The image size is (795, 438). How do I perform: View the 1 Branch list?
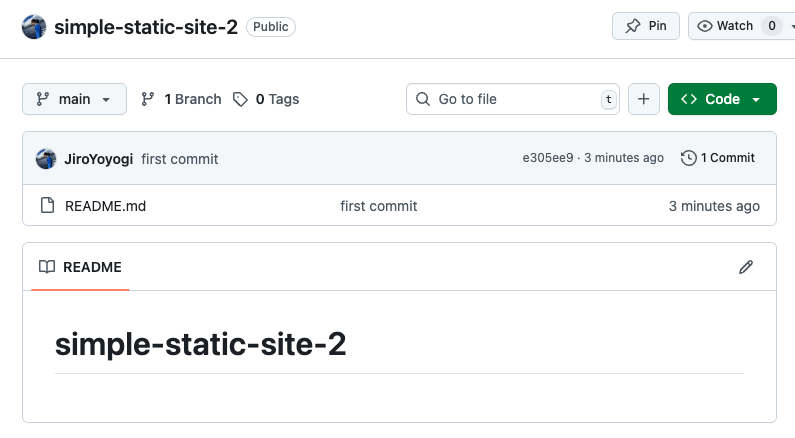click(x=192, y=99)
